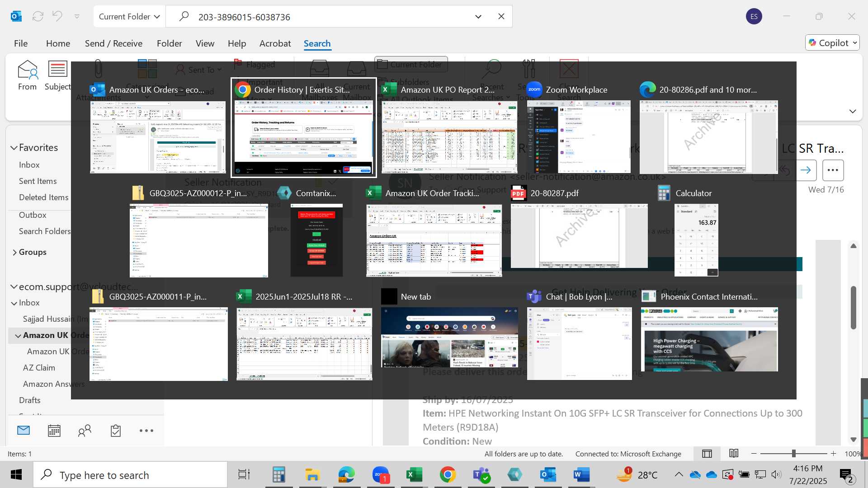The image size is (868, 488).
Task: Switch to People view icon
Action: (x=85, y=431)
